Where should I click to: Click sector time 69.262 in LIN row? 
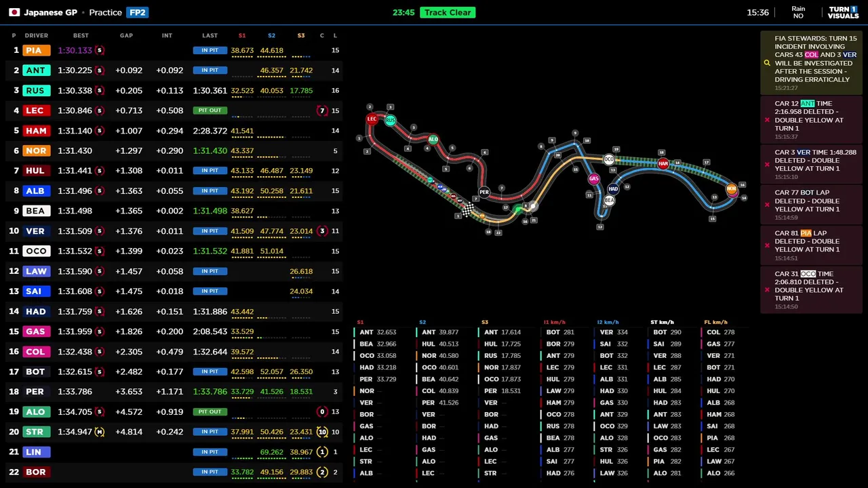click(x=271, y=452)
